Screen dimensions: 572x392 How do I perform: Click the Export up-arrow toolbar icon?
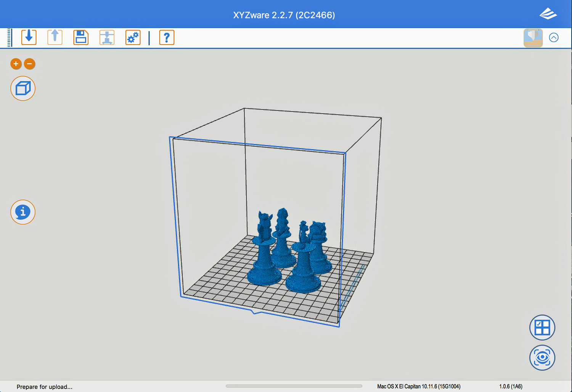55,37
